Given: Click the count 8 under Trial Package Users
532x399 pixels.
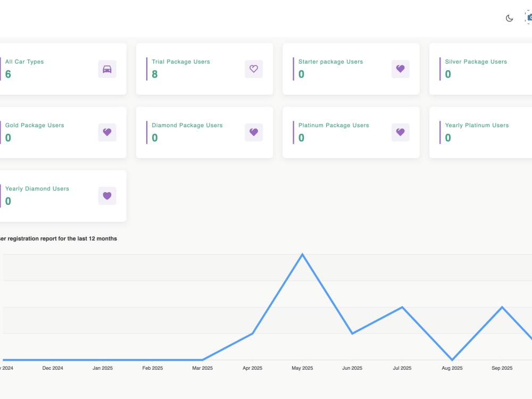Looking at the screenshot, I should point(155,74).
